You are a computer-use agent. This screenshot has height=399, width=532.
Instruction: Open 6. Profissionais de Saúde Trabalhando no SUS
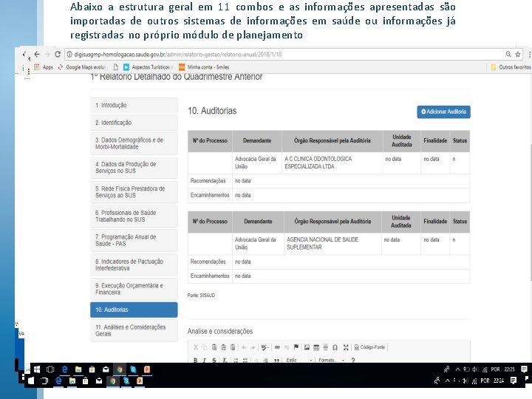pos(134,216)
